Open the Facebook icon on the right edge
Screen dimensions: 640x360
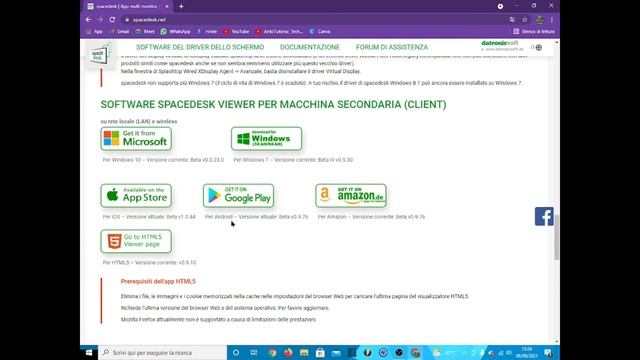click(544, 216)
